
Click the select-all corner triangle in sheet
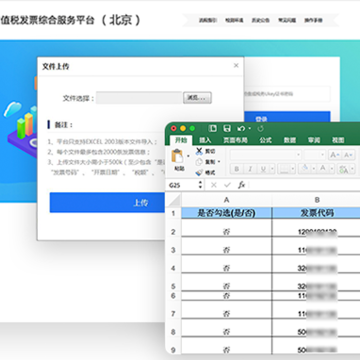click(174, 200)
